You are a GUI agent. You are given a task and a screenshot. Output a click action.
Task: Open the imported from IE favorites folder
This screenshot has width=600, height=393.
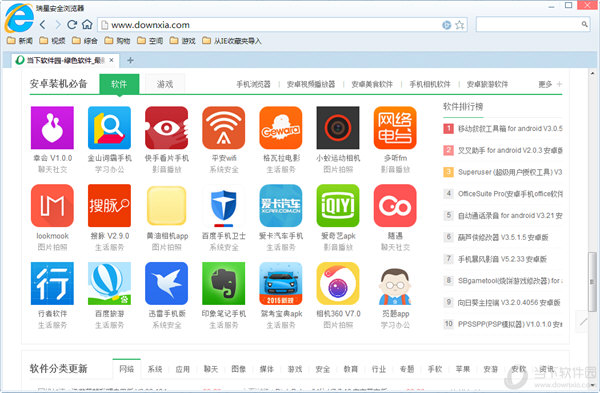click(232, 41)
